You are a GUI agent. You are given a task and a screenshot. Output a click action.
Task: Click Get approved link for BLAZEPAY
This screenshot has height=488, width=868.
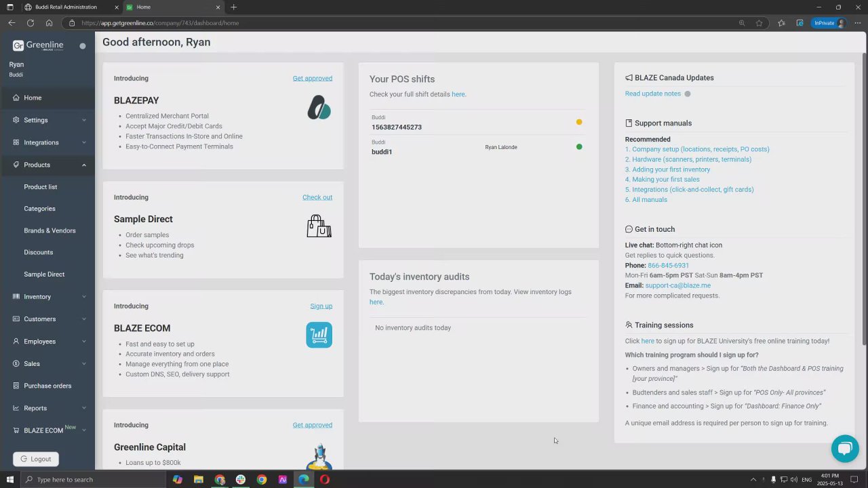coord(313,79)
